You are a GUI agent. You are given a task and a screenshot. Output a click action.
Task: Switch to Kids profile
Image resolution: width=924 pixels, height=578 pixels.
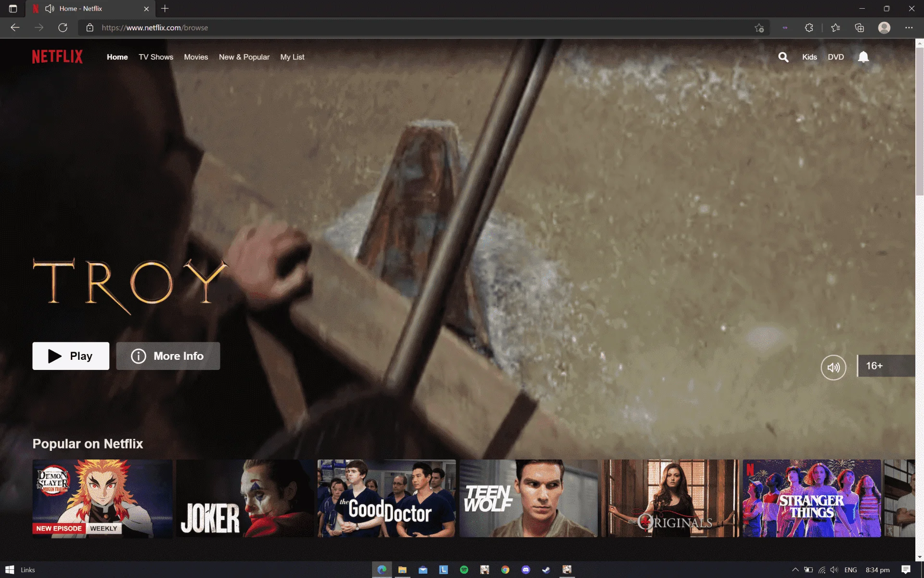[x=809, y=57]
